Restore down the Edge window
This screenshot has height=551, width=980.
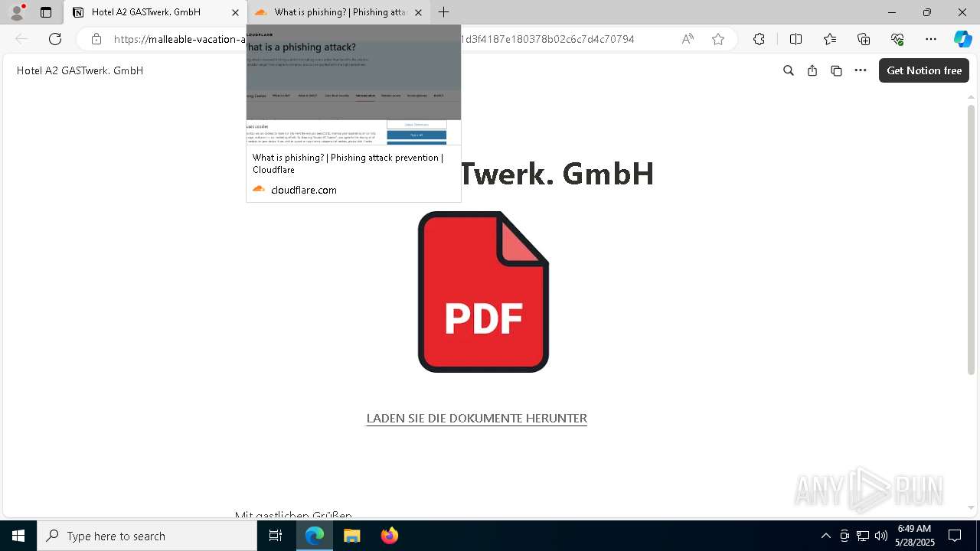pyautogui.click(x=927, y=12)
